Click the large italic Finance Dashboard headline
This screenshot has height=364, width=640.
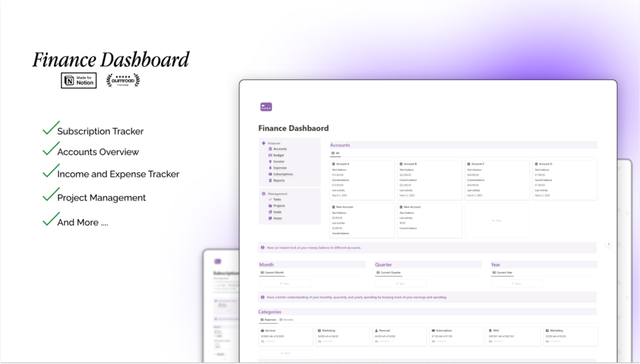111,60
